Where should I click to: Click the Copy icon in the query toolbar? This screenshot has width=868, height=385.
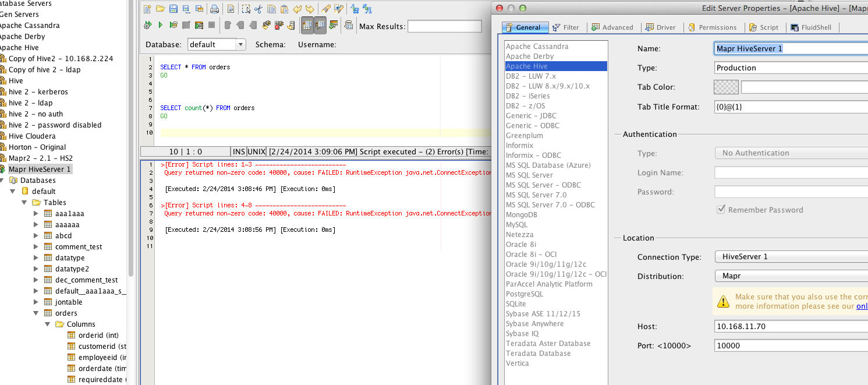[x=272, y=9]
